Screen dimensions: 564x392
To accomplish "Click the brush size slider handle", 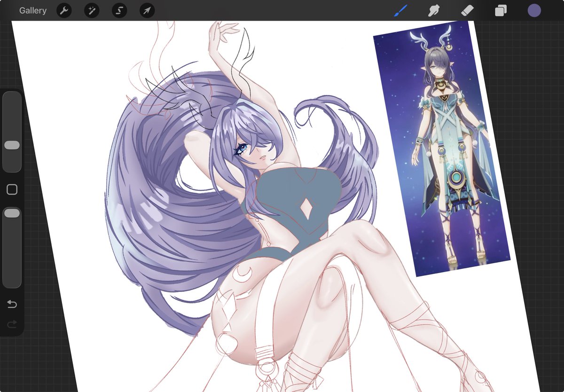I will tap(12, 145).
